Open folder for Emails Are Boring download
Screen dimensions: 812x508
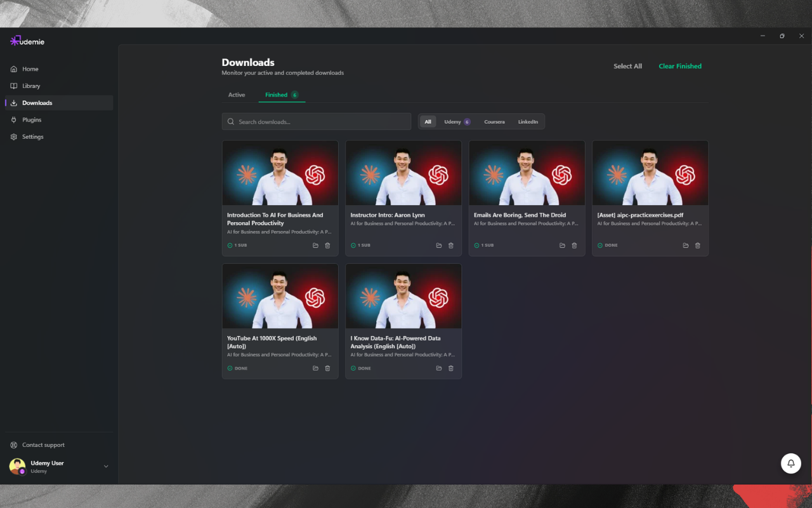(x=562, y=245)
